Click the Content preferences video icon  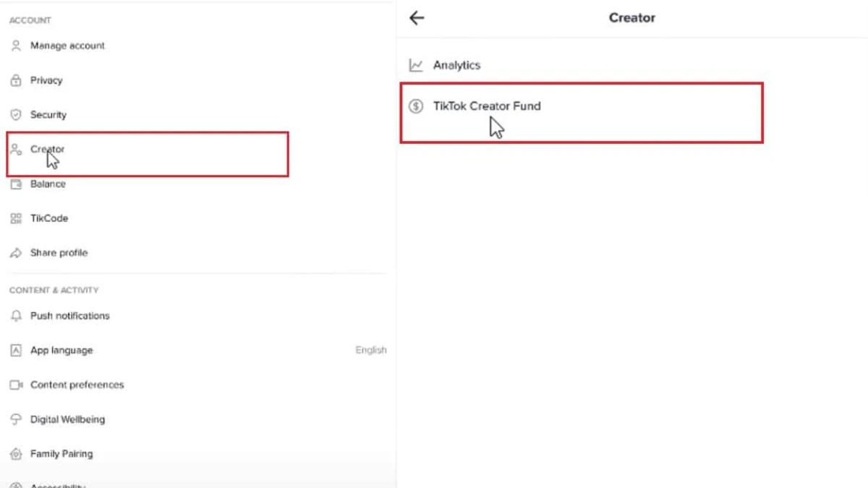(x=16, y=385)
